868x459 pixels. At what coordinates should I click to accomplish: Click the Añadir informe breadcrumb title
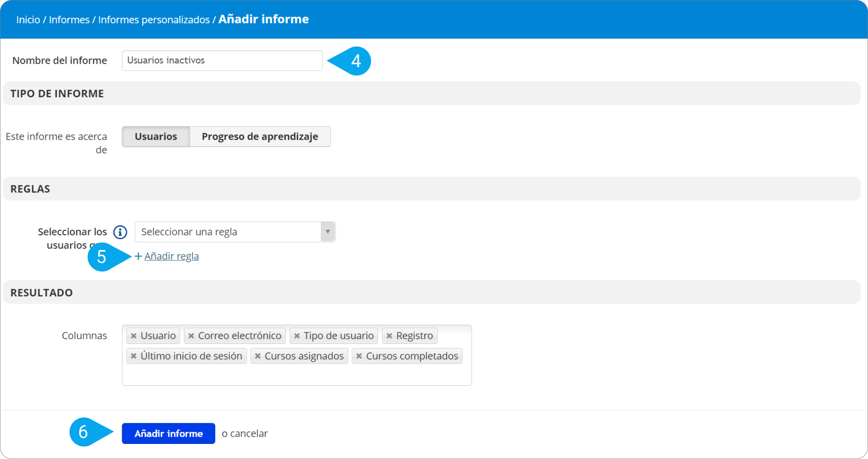[x=264, y=19]
